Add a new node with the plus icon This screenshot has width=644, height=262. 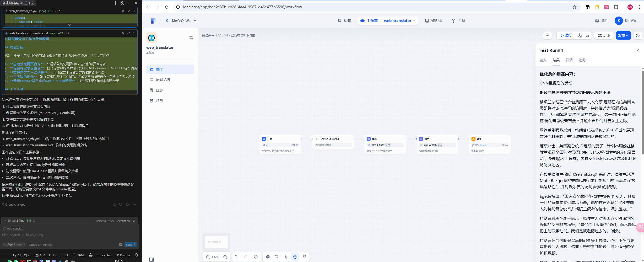coord(268,257)
